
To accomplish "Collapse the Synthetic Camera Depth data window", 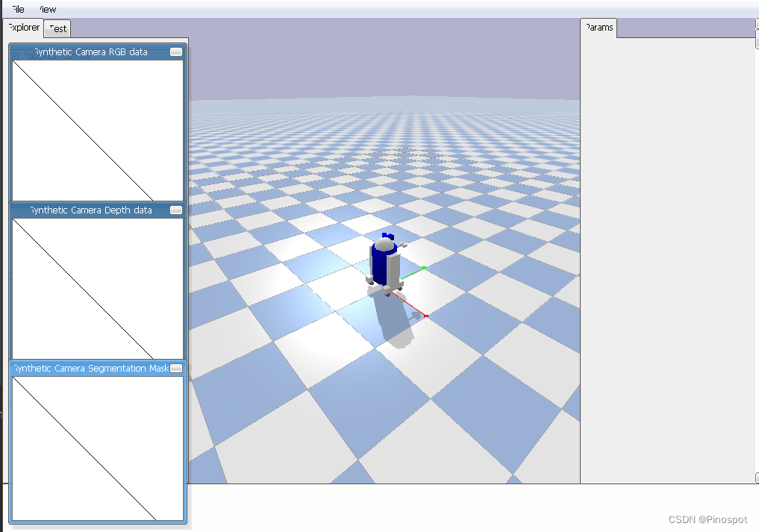I will click(176, 210).
